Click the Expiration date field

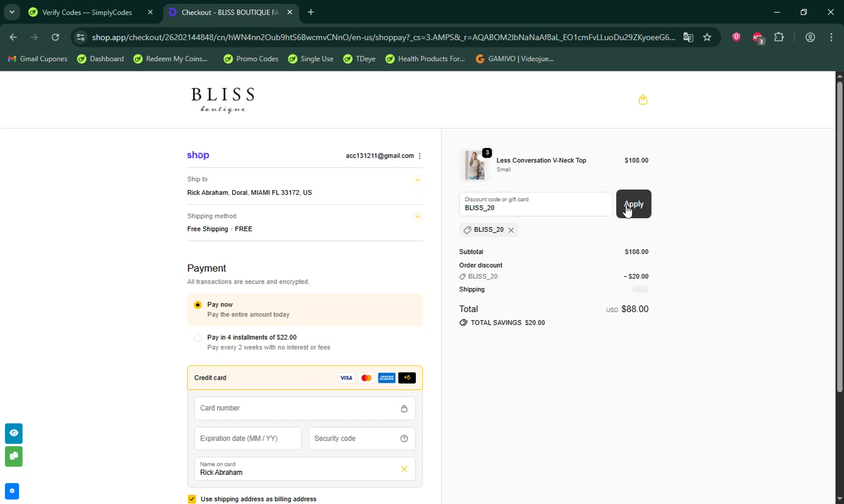[248, 439]
